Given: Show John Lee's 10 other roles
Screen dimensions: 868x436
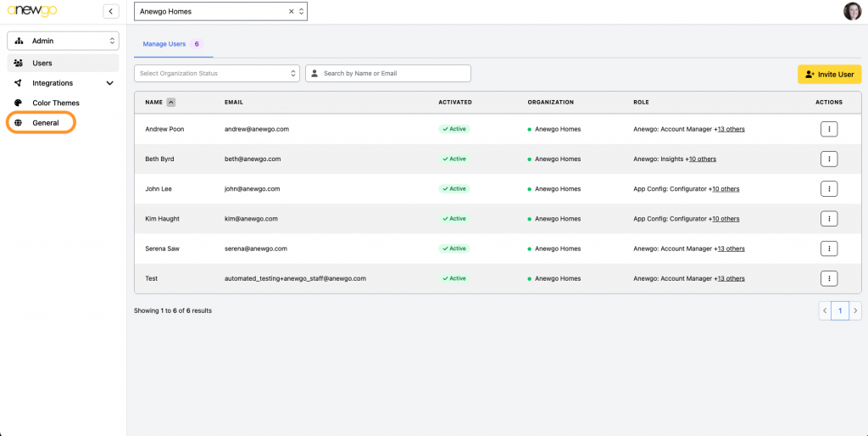Looking at the screenshot, I should point(726,189).
